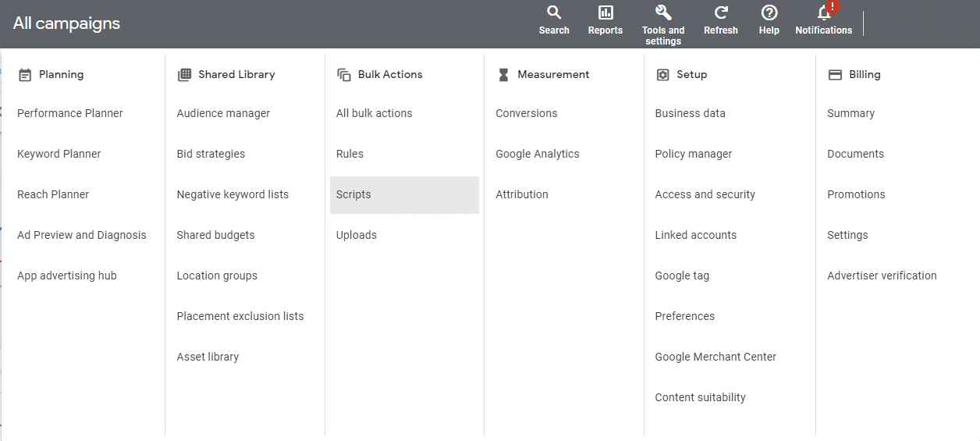
Task: Click the Billing credit card icon
Action: [835, 75]
